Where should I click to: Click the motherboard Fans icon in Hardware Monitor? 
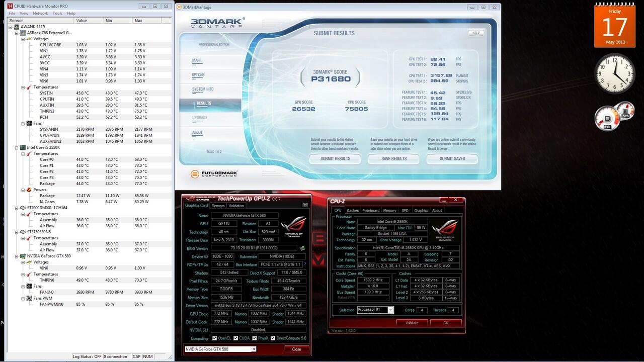coord(29,123)
